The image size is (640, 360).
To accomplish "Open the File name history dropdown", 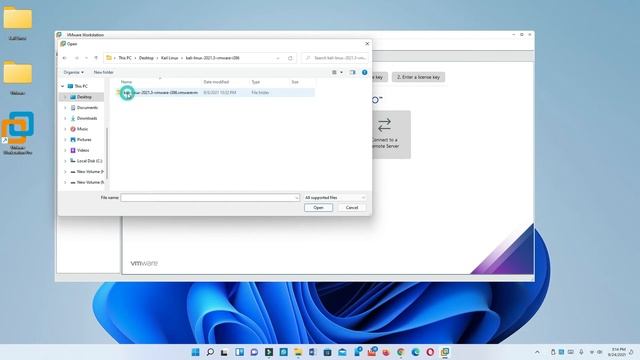I will click(297, 198).
